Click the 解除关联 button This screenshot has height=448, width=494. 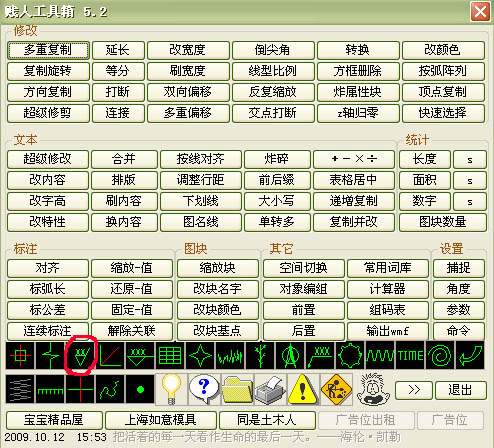[x=132, y=331]
